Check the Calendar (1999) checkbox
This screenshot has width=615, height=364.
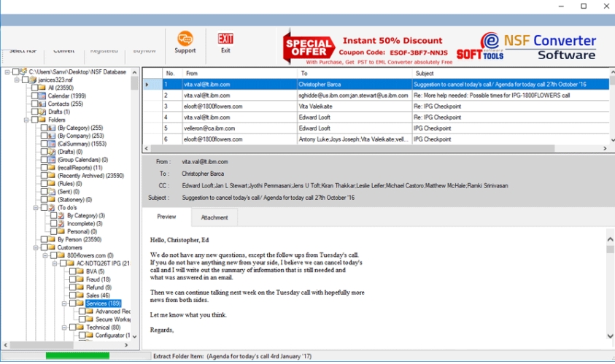34,96
